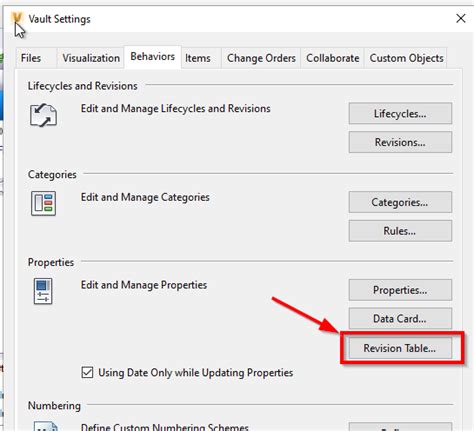Image resolution: width=474 pixels, height=431 pixels.
Task: Open the Change Orders tab
Action: click(261, 58)
